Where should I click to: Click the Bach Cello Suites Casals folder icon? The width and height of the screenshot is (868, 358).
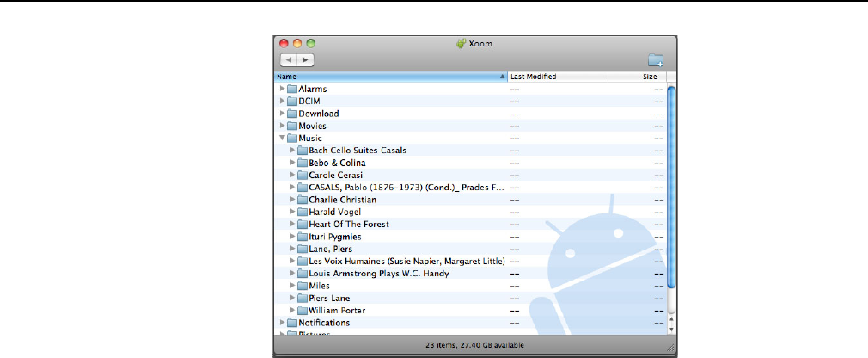303,151
